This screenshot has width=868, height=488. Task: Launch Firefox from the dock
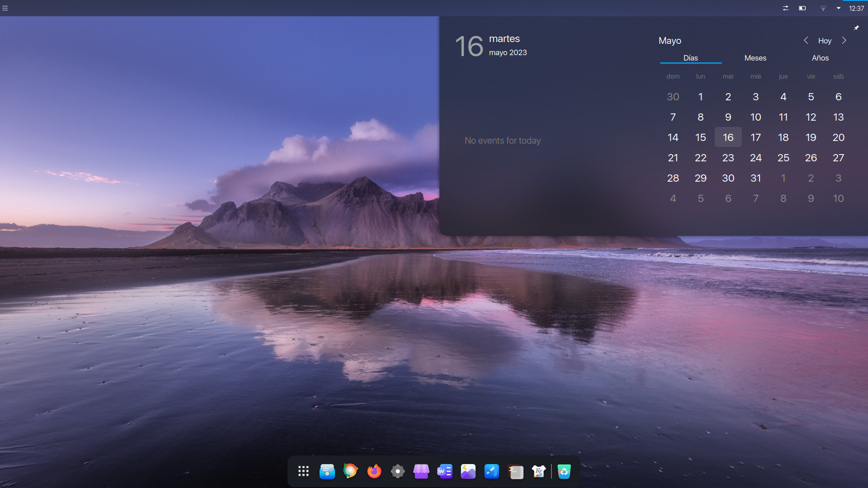coord(374,471)
